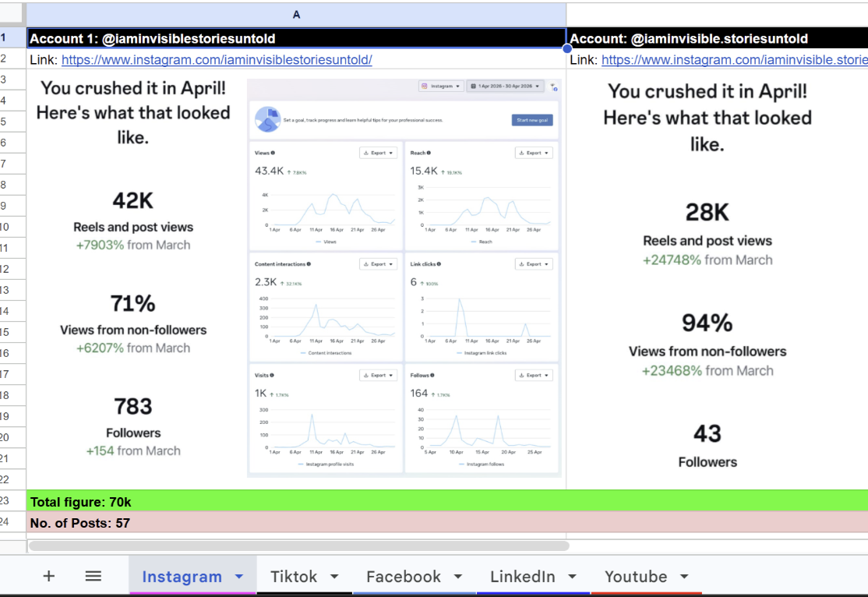Click the Account @iaminvisible.storiesuntold header cell
This screenshot has width=868, height=597.
(718, 38)
